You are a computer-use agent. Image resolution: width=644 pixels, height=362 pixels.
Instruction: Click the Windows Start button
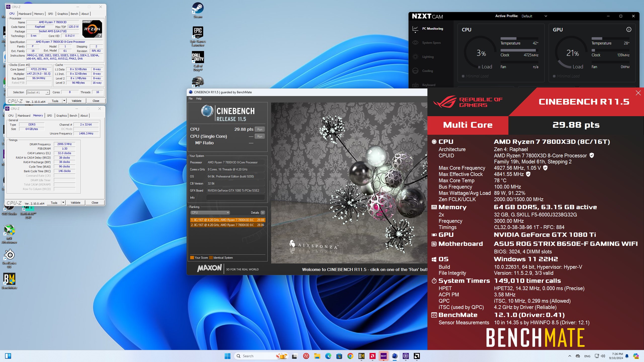[x=227, y=356]
